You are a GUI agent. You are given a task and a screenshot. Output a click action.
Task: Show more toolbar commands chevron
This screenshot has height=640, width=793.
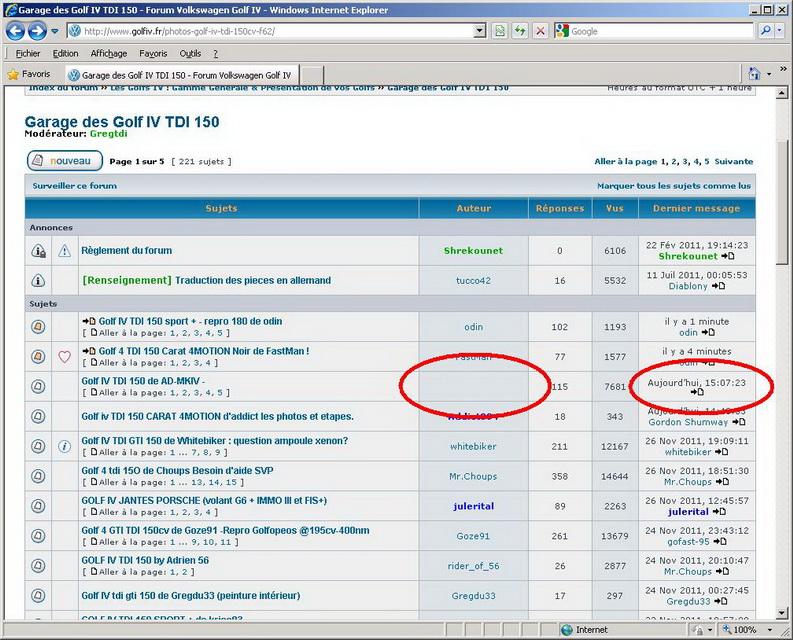point(783,69)
